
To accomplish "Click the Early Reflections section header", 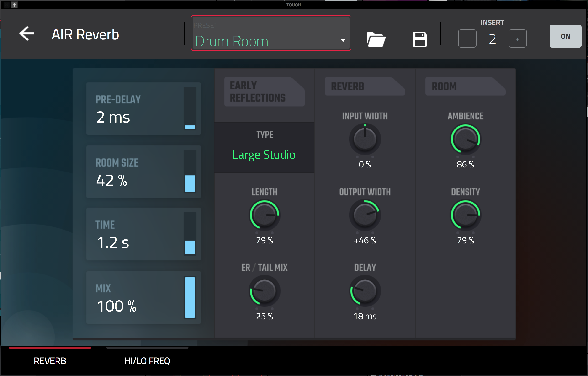I will click(265, 92).
